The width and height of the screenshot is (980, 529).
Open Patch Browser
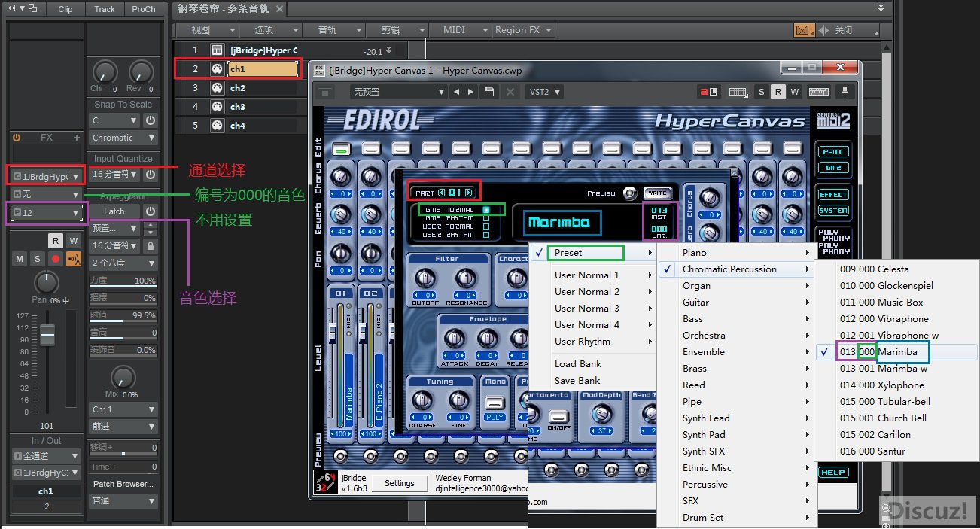click(123, 484)
